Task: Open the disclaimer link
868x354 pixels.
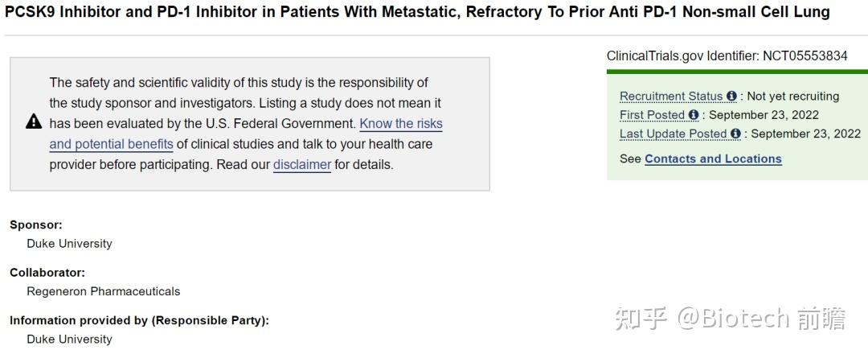Action: pos(302,165)
